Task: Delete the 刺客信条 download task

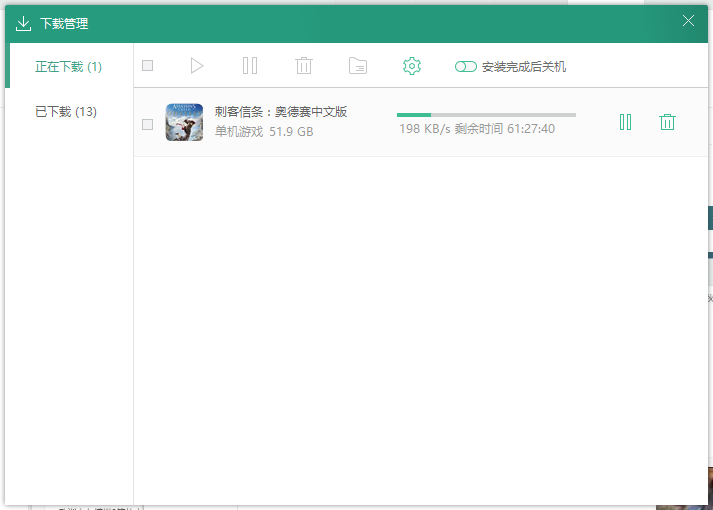Action: [x=667, y=122]
